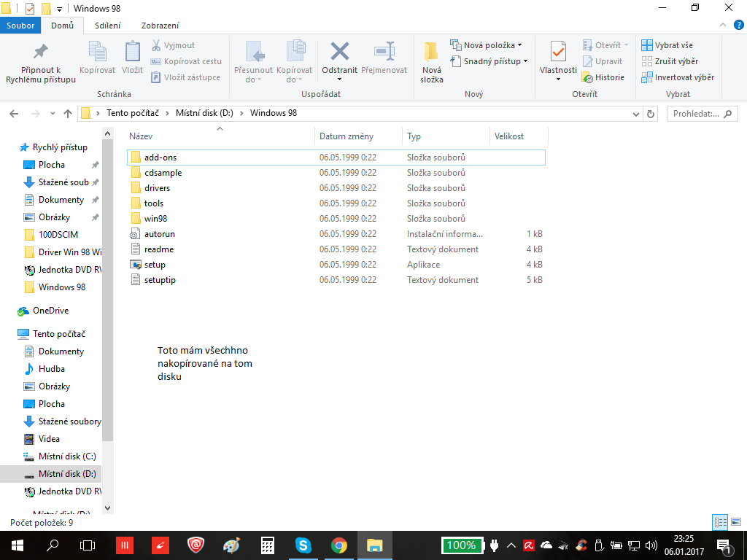Viewport: 747px width, 560px height.
Task: Click Vybrat vše
Action: 667,45
